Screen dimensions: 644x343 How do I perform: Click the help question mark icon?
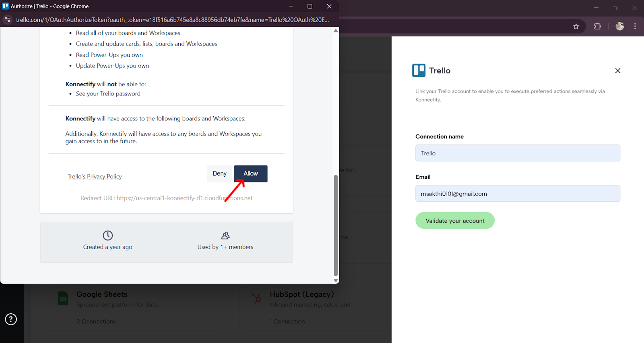[x=11, y=319]
